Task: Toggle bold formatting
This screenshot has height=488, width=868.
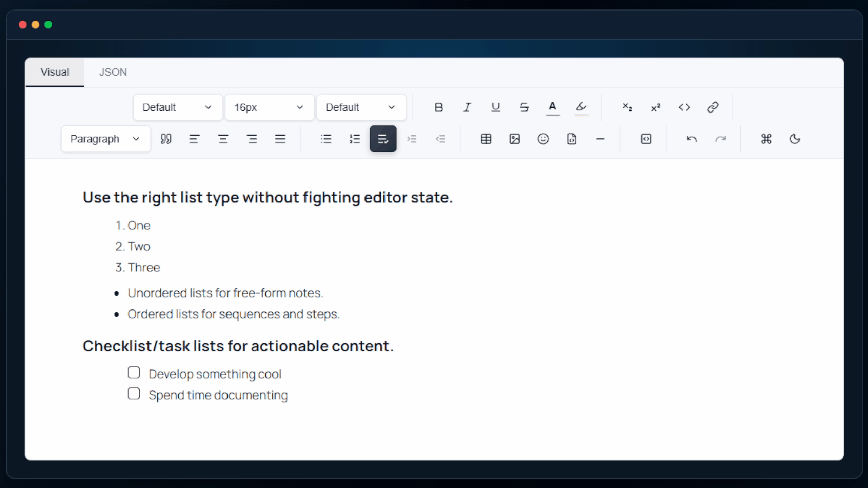Action: pyautogui.click(x=438, y=107)
